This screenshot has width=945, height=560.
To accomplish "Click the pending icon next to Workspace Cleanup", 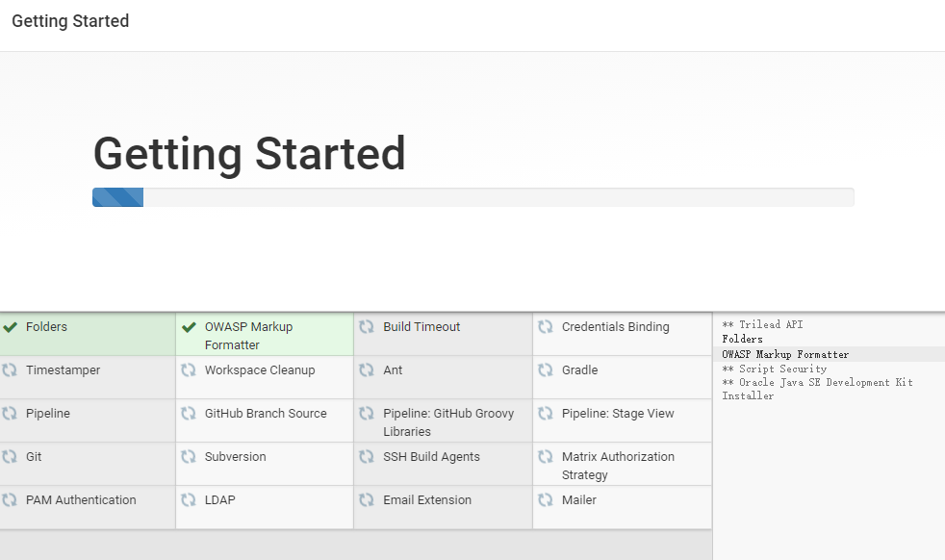I will pos(189,370).
